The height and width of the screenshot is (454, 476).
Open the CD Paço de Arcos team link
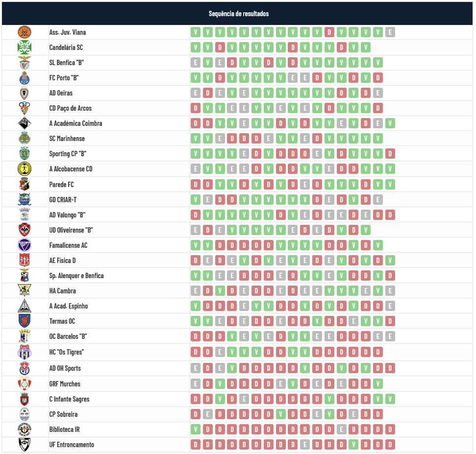(70, 108)
